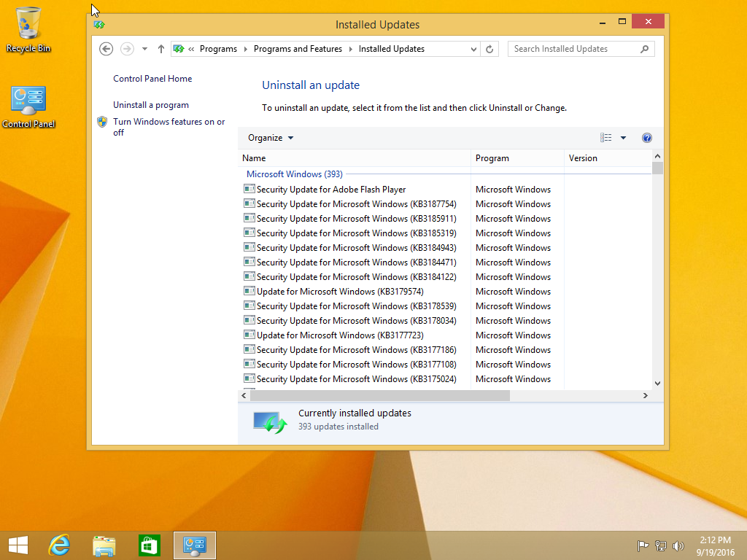Image resolution: width=747 pixels, height=560 pixels.
Task: Sort by the Name column header
Action: click(x=355, y=158)
